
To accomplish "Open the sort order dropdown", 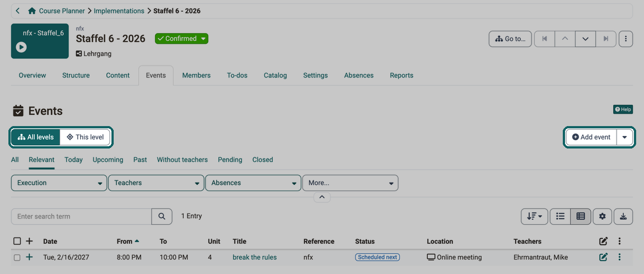I will coord(534,216).
